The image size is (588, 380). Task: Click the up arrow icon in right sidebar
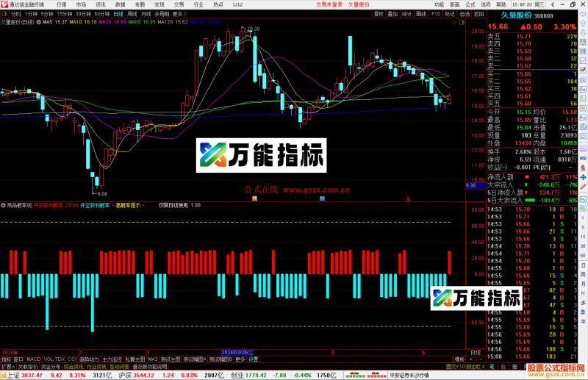(x=583, y=24)
